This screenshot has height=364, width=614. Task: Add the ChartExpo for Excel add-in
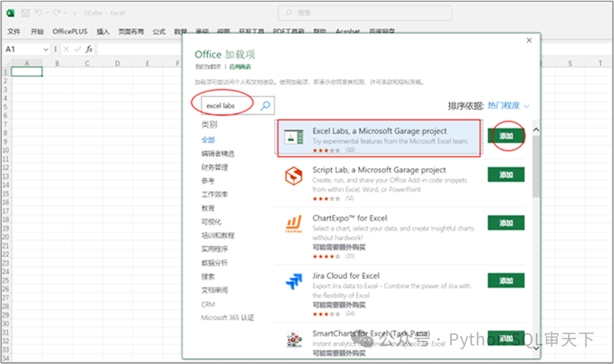[x=506, y=223]
